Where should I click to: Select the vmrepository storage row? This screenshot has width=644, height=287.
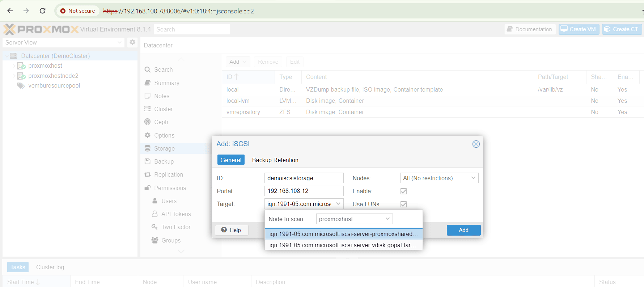(x=433, y=112)
